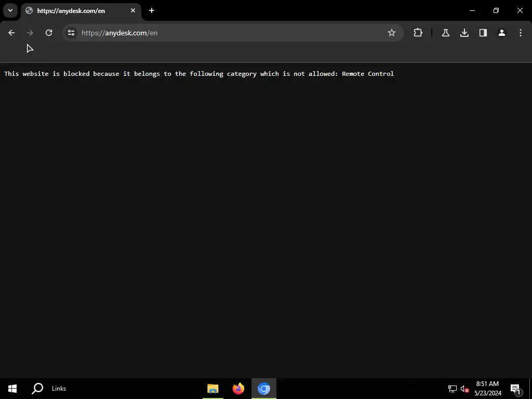Close the browser window
Image resolution: width=532 pixels, height=399 pixels.
point(520,10)
